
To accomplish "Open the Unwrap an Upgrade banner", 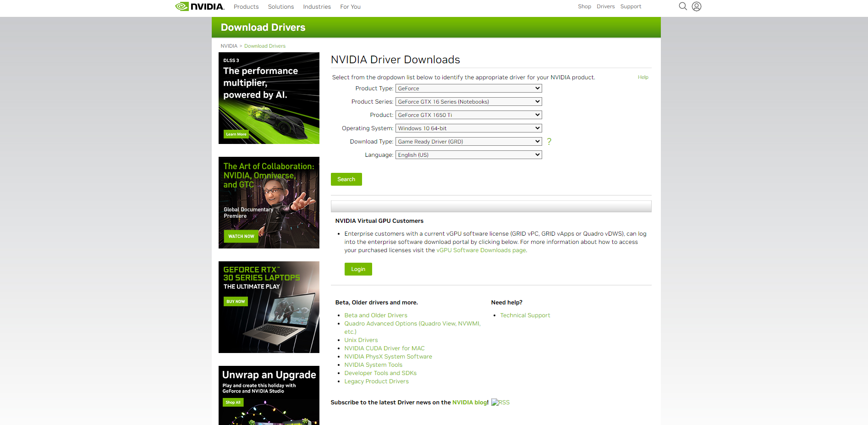I will 269,395.
